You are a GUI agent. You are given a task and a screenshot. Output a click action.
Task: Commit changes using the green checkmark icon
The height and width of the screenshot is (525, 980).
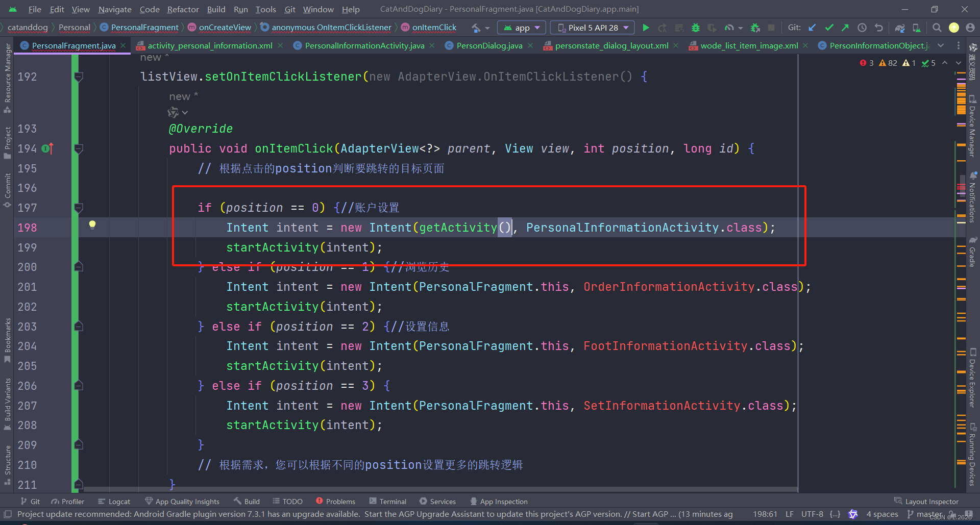829,28
